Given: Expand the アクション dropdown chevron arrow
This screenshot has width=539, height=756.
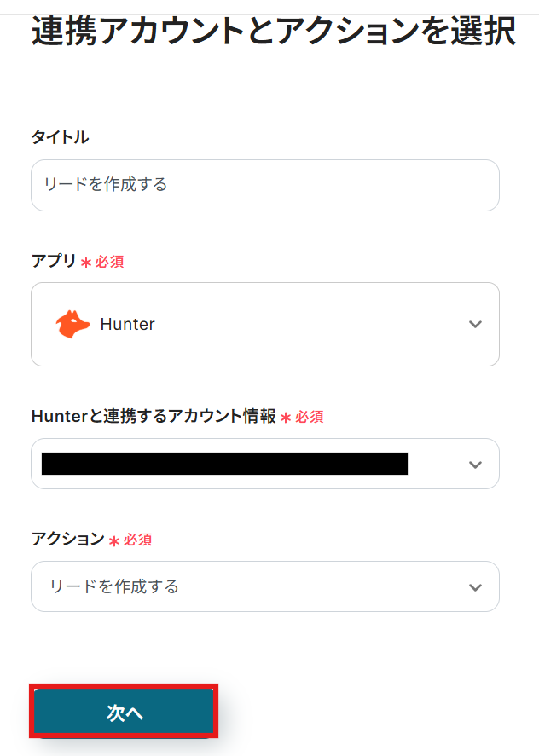Looking at the screenshot, I should pyautogui.click(x=476, y=587).
